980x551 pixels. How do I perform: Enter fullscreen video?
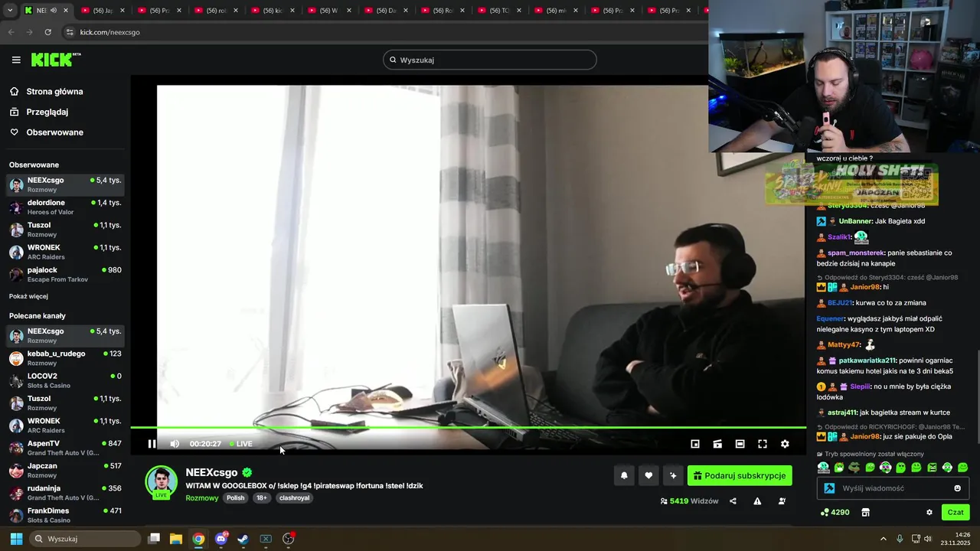click(763, 444)
